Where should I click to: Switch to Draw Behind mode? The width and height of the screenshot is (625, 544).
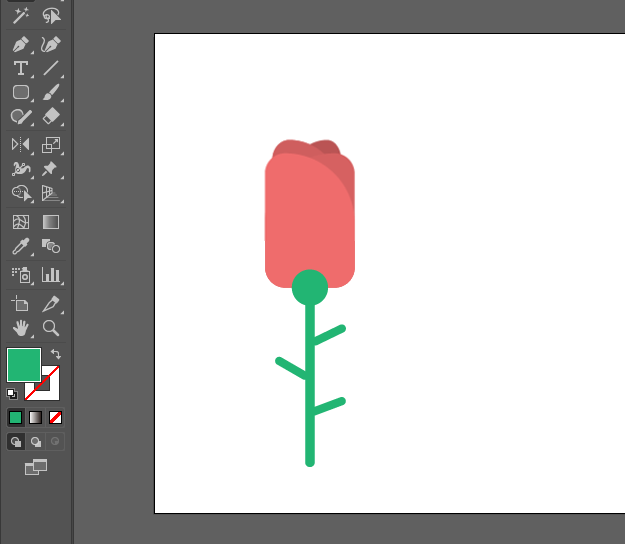pos(36,441)
